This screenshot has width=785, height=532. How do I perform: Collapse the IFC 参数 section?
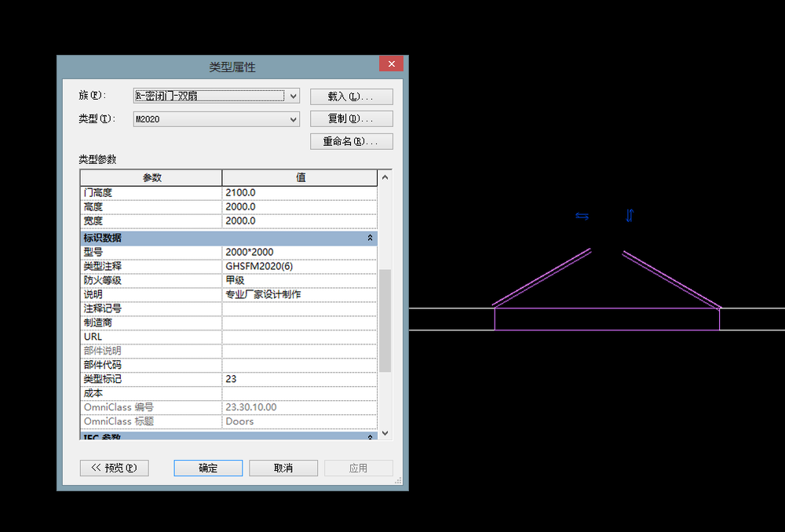point(370,437)
